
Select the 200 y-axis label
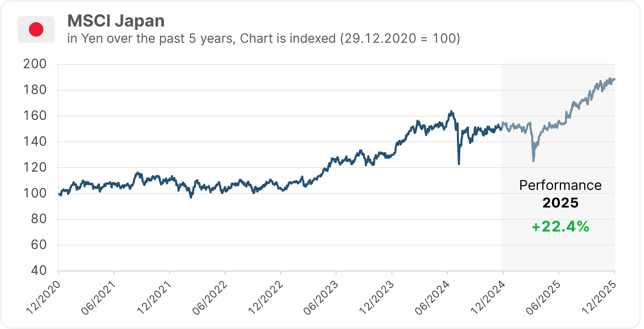[35, 64]
